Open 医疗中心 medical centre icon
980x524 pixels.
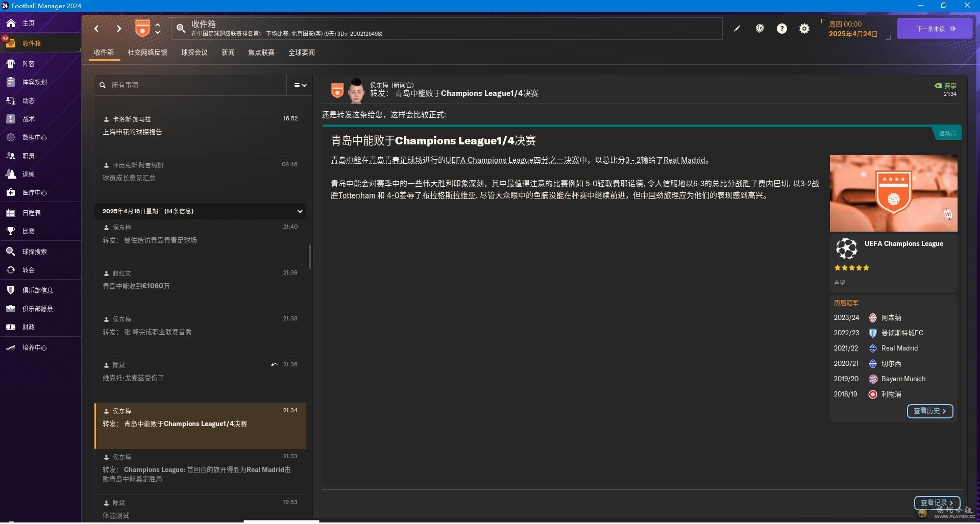click(x=11, y=192)
